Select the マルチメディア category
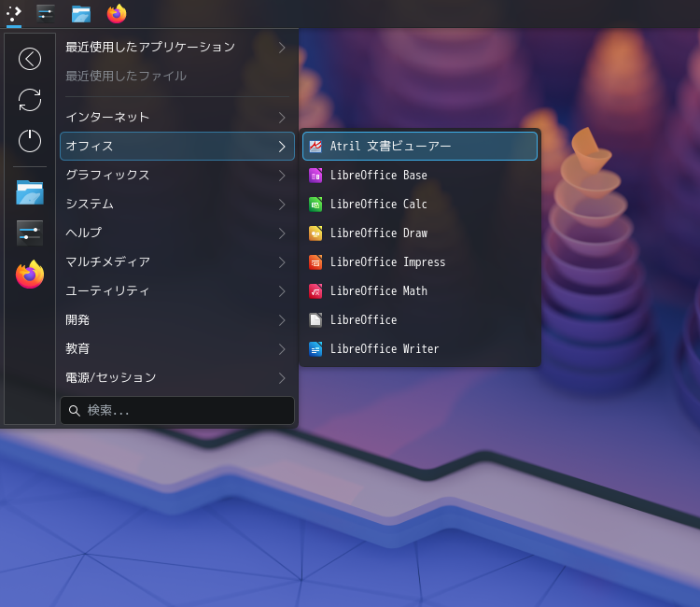The height and width of the screenshot is (607, 700). (177, 262)
